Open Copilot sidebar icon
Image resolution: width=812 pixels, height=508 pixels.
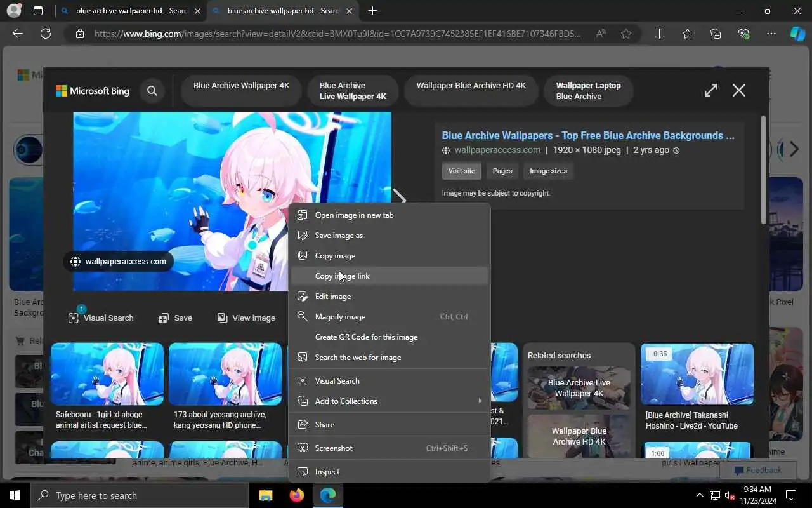click(797, 34)
